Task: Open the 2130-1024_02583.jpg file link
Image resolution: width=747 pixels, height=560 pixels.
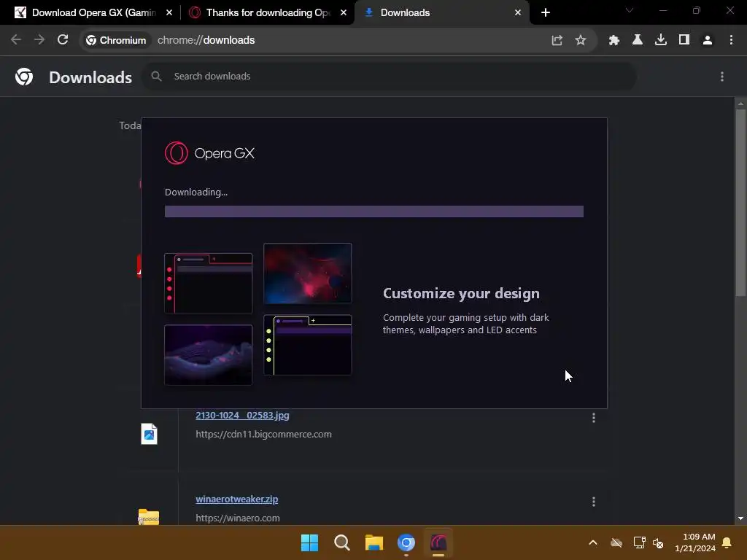Action: (242, 415)
